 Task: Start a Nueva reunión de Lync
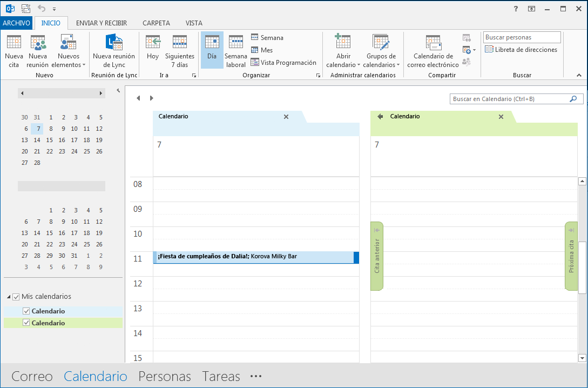pyautogui.click(x=114, y=51)
